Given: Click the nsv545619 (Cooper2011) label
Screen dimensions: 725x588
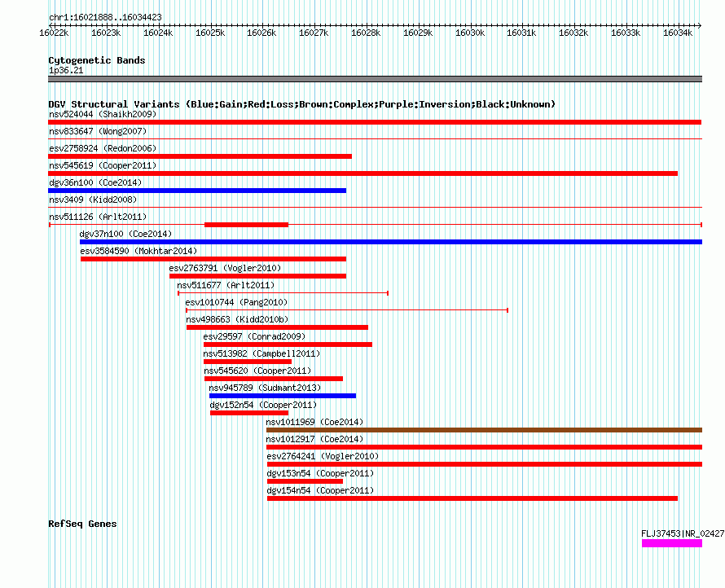Looking at the screenshot, I should click(103, 165).
